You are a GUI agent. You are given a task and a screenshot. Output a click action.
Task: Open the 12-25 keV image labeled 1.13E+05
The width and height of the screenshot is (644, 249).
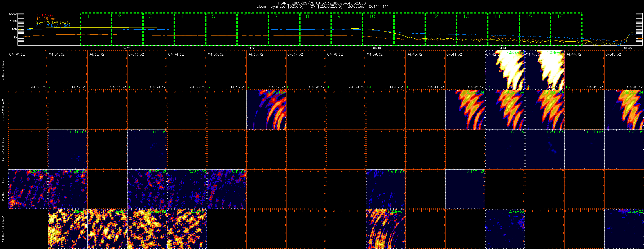[x=585, y=149]
